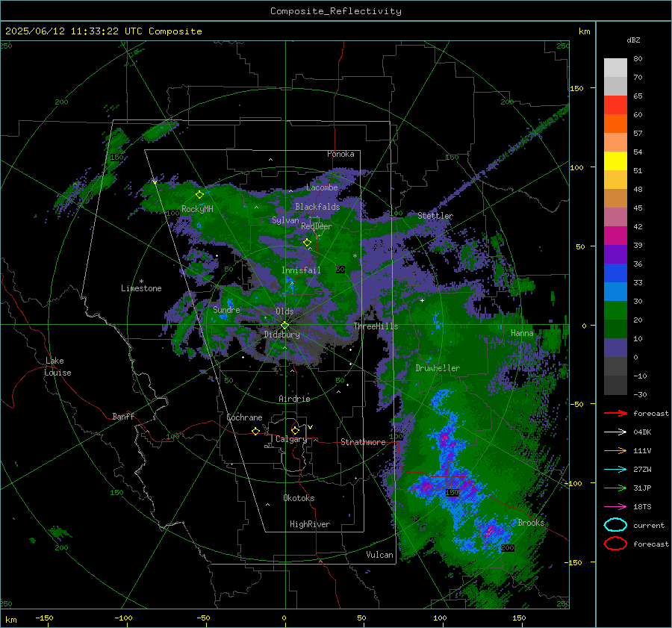
Task: Click the Brooks town label
Action: click(x=531, y=523)
